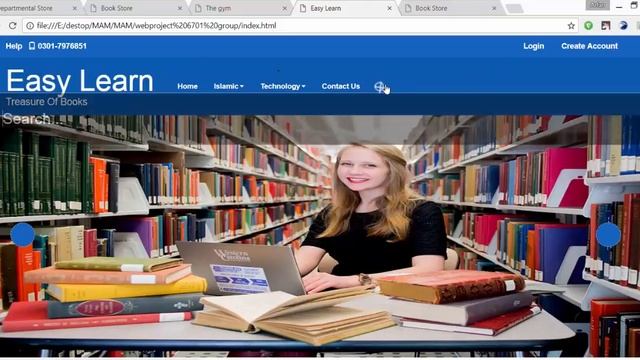The width and height of the screenshot is (640, 360).
Task: Open a new browser tab
Action: pos(514,8)
